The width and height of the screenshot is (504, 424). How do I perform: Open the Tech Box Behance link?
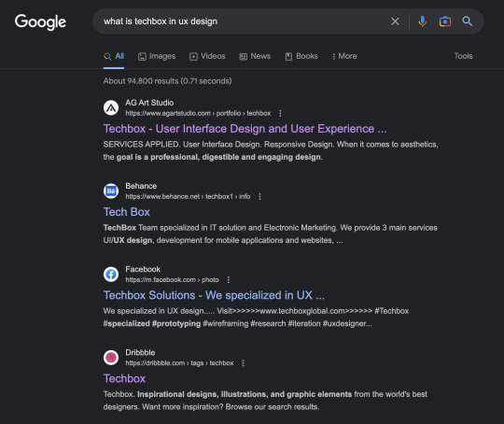[127, 212]
